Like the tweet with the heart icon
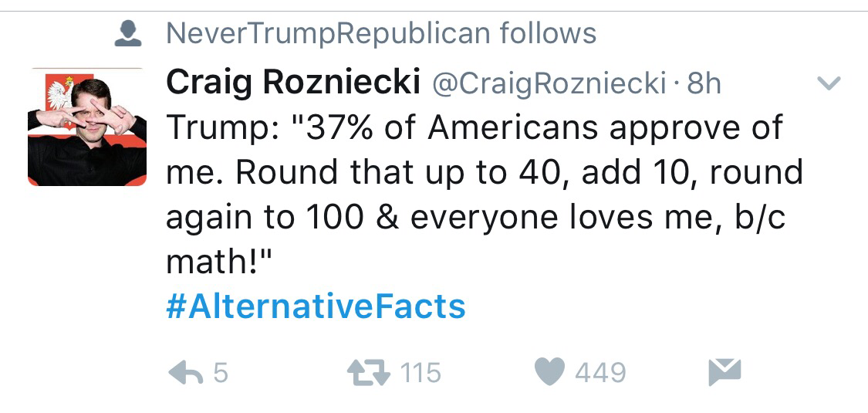 pos(549,372)
